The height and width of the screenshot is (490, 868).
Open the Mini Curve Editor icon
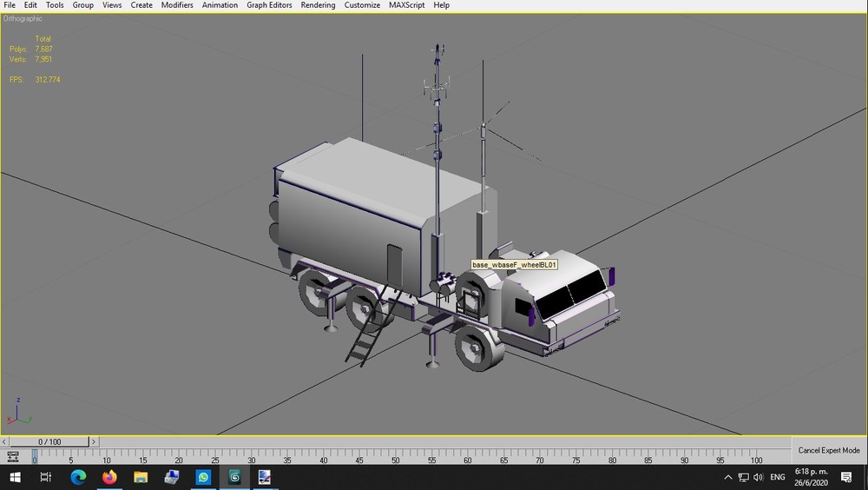[x=13, y=457]
